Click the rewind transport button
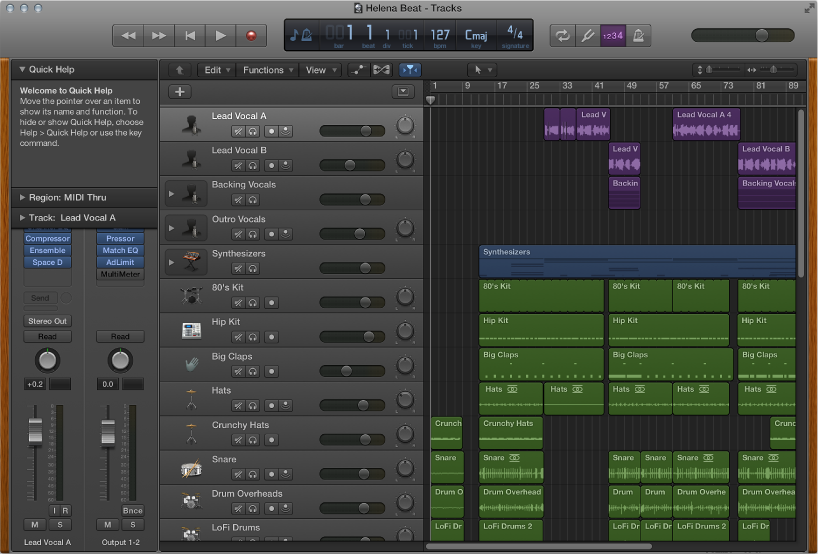The image size is (818, 556). point(128,36)
